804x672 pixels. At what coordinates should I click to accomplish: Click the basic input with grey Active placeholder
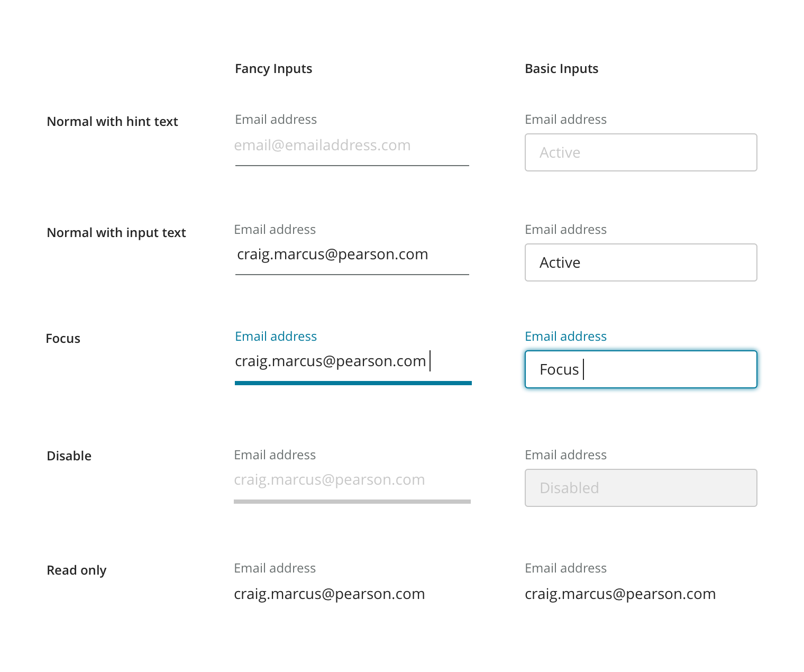point(641,153)
